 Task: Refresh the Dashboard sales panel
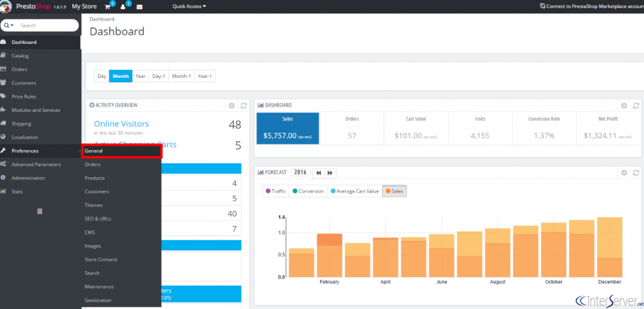coord(636,106)
